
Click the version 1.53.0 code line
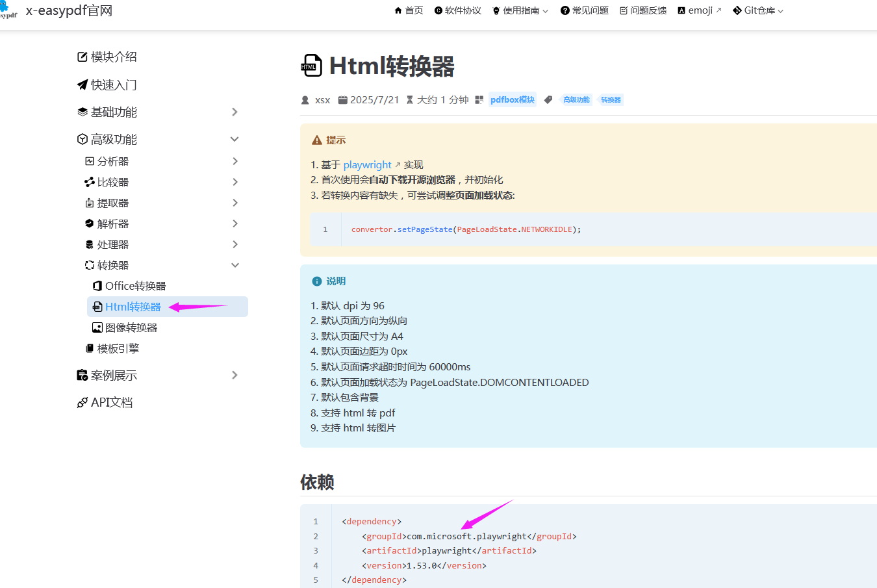(x=424, y=566)
